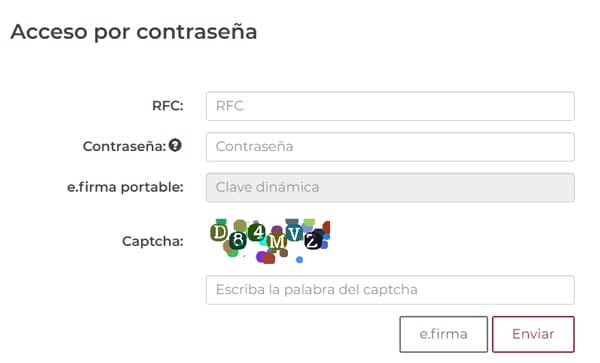This screenshot has height=363, width=600.
Task: Click the letter M in captcha image
Action: tap(277, 242)
